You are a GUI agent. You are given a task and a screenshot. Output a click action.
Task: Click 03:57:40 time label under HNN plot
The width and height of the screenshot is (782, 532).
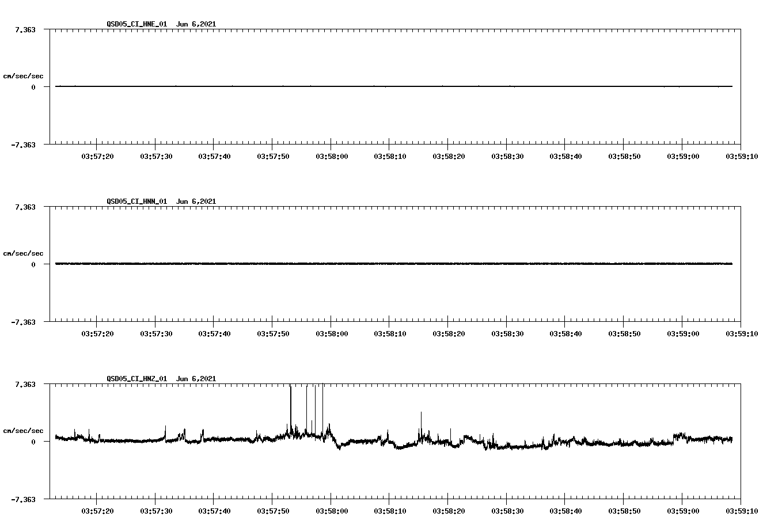(214, 334)
